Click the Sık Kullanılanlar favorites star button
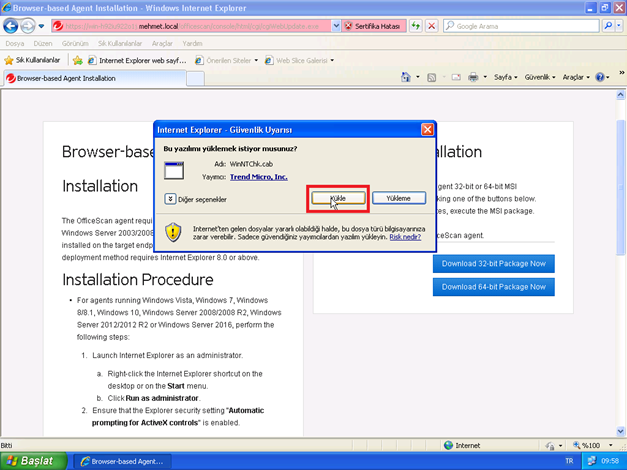Screen dimensions: 627x470 point(32,60)
